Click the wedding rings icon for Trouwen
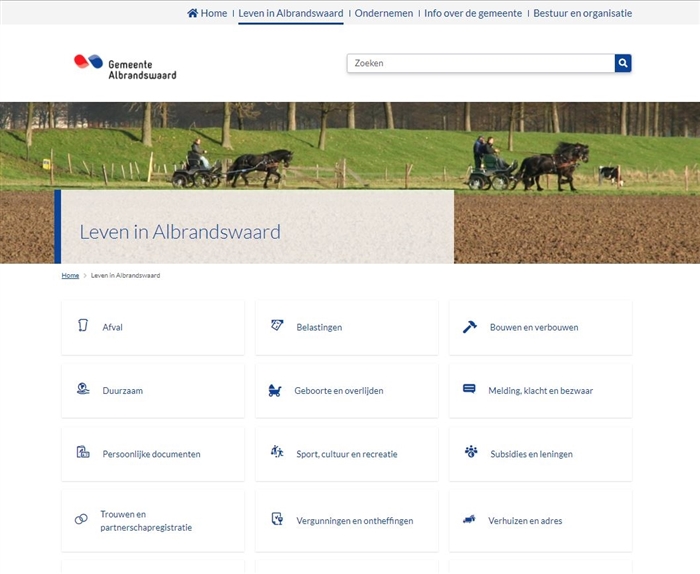The image size is (700, 574). pos(81,520)
